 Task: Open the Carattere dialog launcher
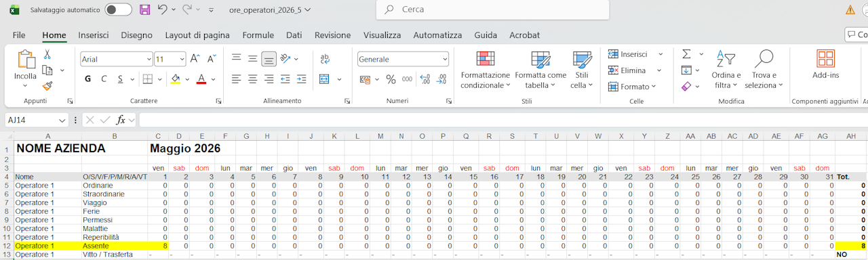(x=218, y=101)
